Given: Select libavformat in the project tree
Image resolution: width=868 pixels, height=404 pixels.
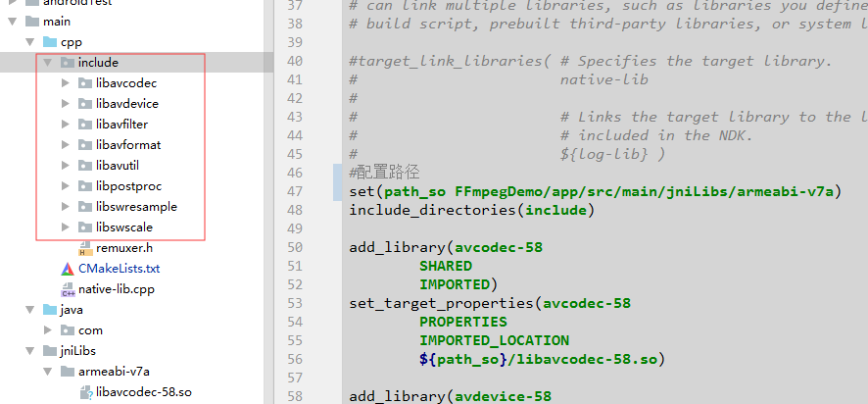Looking at the screenshot, I should pyautogui.click(x=128, y=145).
